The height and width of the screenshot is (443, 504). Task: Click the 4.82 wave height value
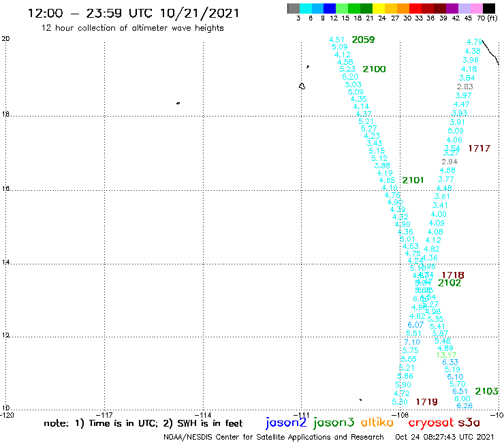(x=431, y=249)
